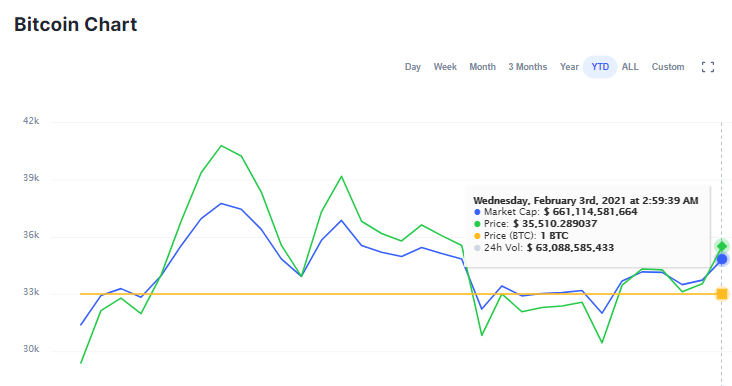Click the grey 24h Vol legend dot
This screenshot has height=386, width=732.
(x=477, y=248)
